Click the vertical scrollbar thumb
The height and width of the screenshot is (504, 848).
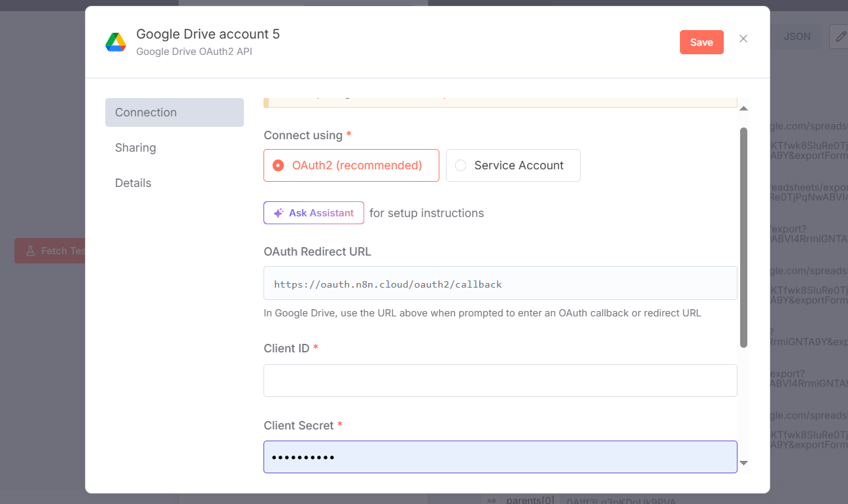tap(743, 237)
